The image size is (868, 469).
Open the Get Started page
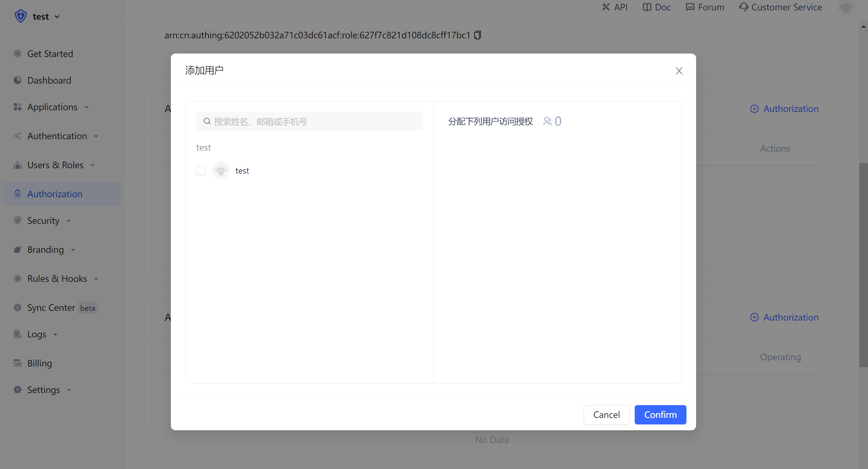50,54
